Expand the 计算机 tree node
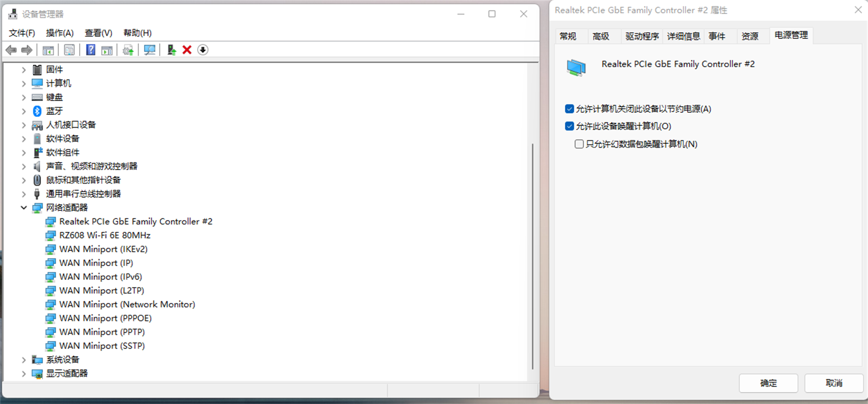 coord(24,84)
